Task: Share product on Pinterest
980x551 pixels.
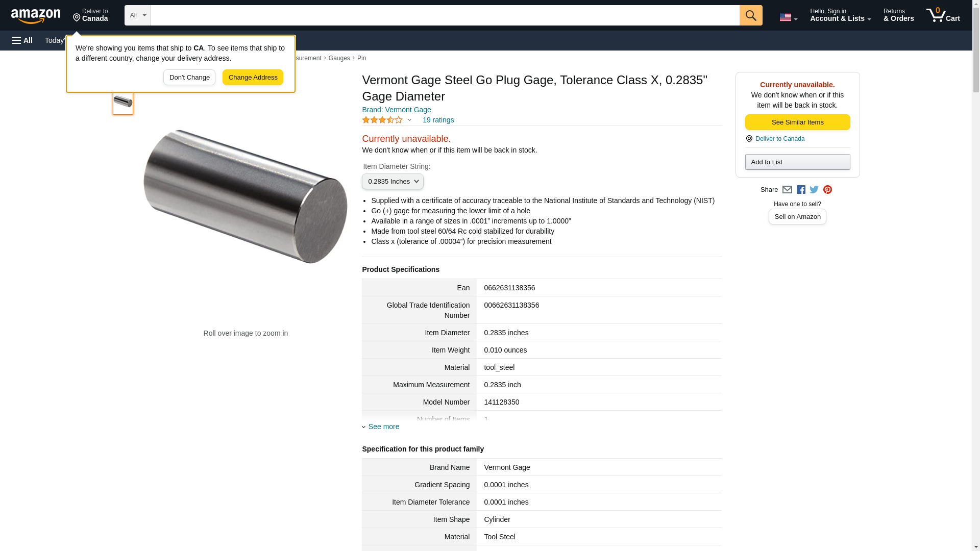Action: 827,190
